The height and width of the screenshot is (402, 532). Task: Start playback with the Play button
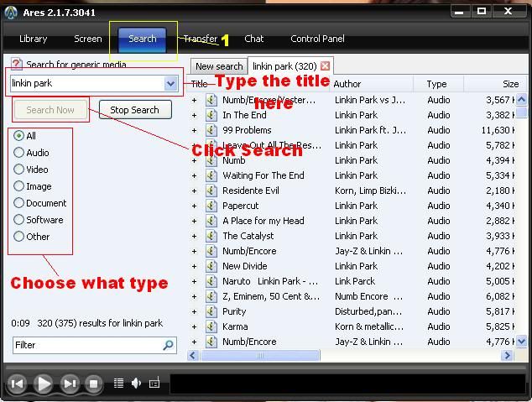pyautogui.click(x=44, y=384)
